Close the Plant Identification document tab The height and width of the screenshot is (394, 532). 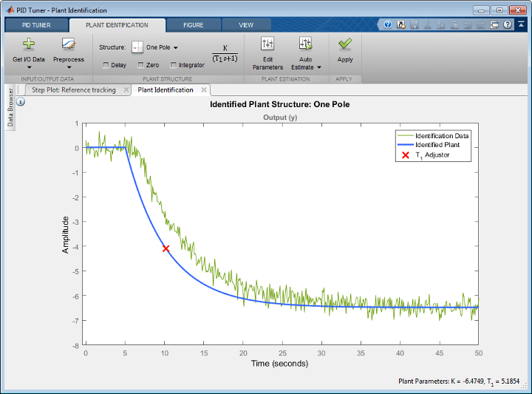pyautogui.click(x=204, y=90)
